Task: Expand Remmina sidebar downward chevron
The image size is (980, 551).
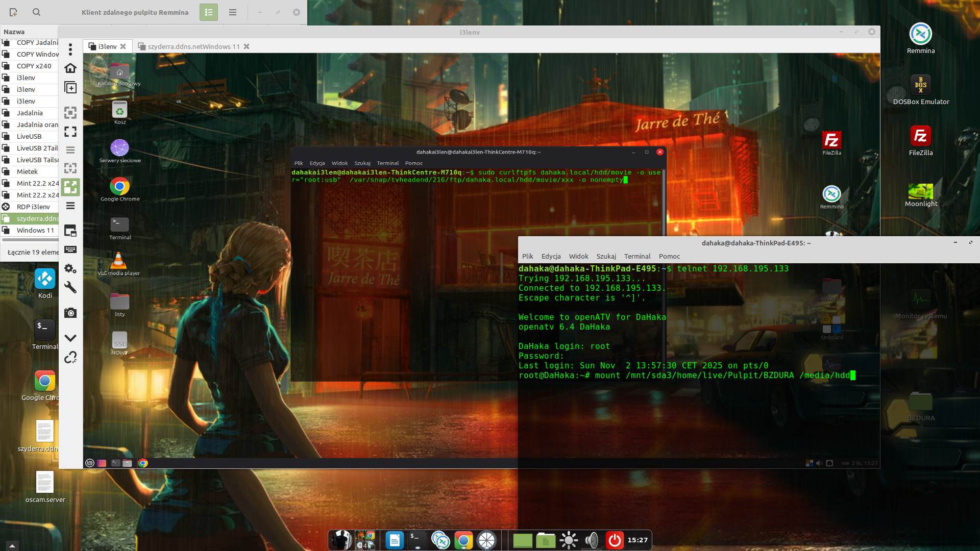Action: click(70, 338)
